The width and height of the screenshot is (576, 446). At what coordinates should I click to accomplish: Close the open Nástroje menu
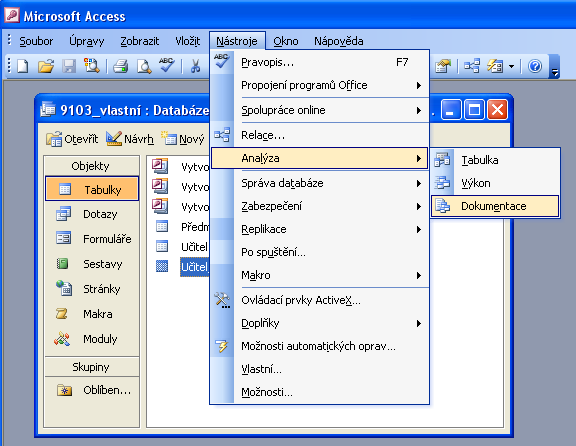(x=237, y=41)
